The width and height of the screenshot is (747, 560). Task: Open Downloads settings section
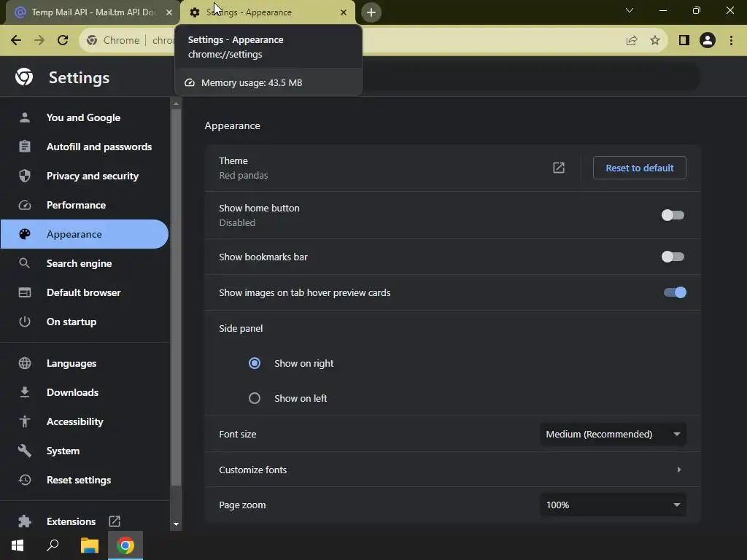pyautogui.click(x=85, y=392)
